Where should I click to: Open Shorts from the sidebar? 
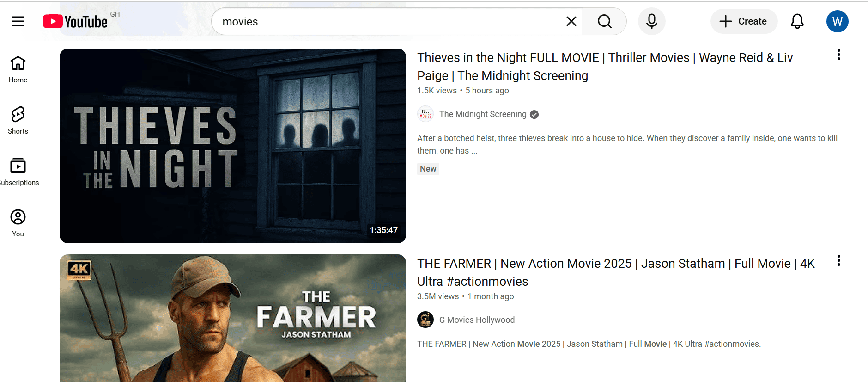pyautogui.click(x=18, y=120)
